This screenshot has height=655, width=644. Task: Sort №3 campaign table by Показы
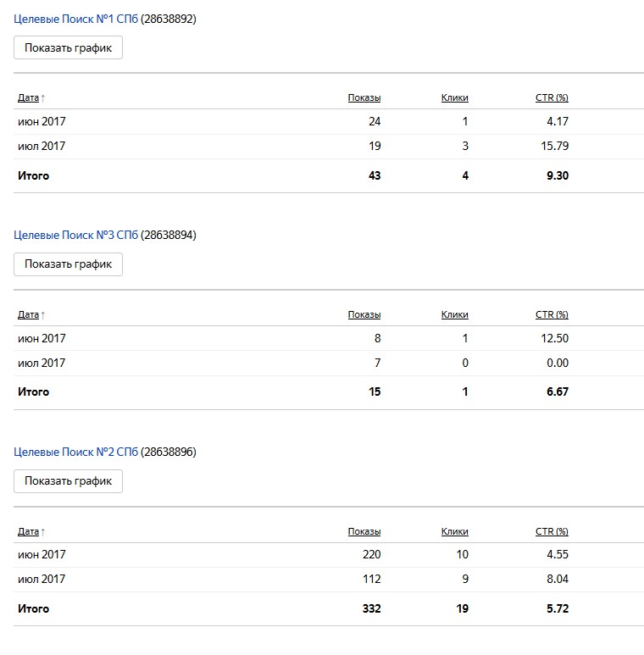tap(364, 314)
